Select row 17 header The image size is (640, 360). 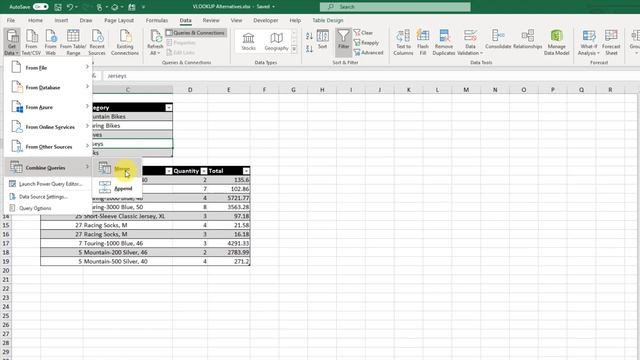coord(6,243)
